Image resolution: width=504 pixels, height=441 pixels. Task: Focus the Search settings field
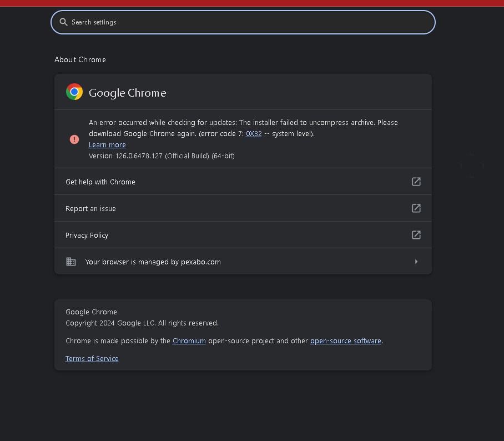pos(243,22)
